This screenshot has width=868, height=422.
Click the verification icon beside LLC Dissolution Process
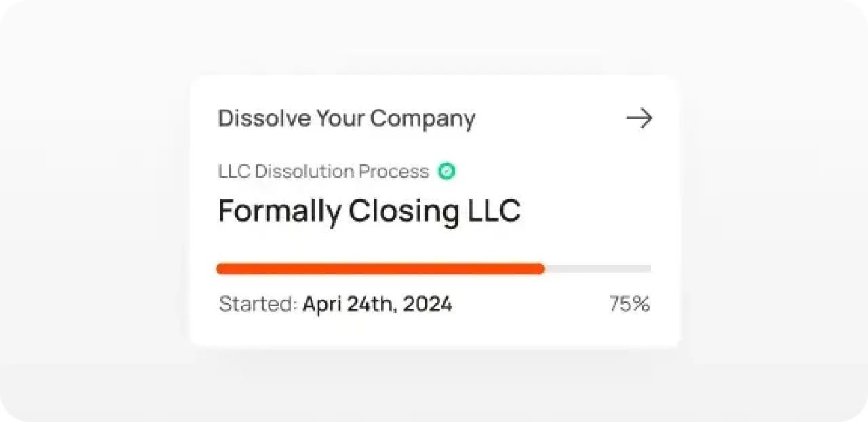(x=446, y=171)
